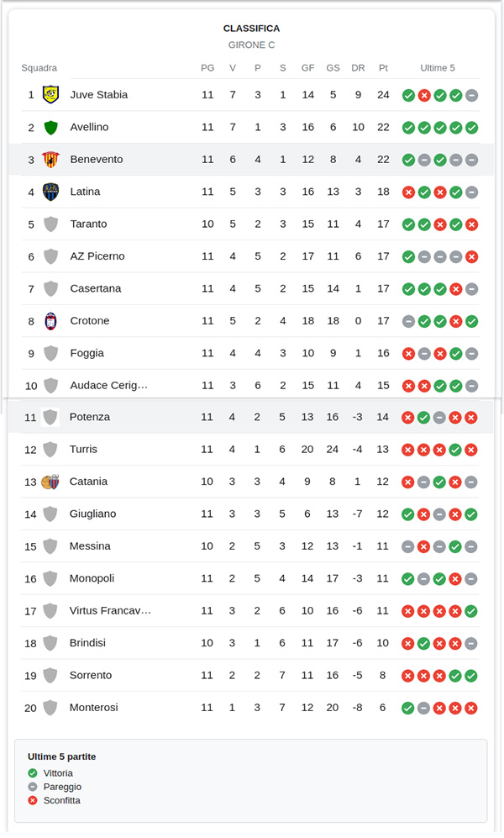Click the Crotone team crest icon
504x838 pixels.
coord(50,320)
